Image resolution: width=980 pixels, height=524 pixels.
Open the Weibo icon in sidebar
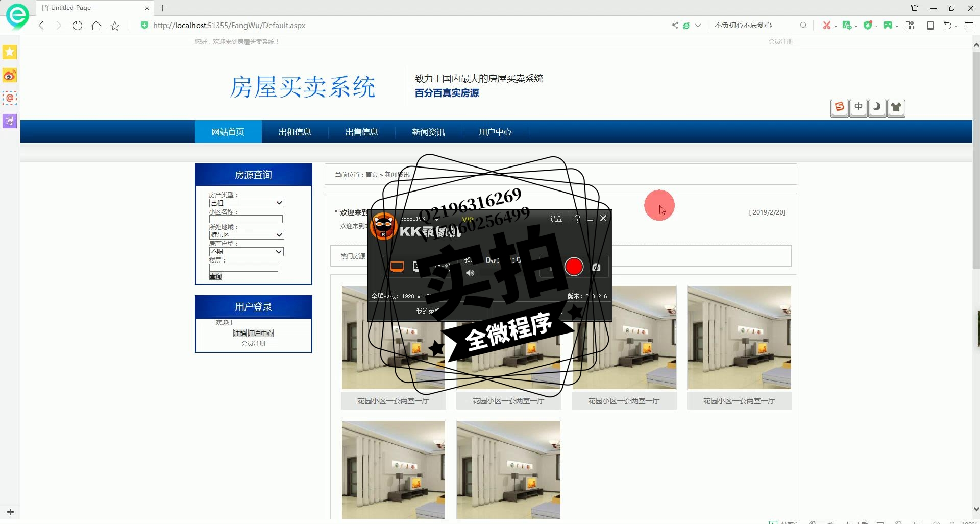[10, 76]
